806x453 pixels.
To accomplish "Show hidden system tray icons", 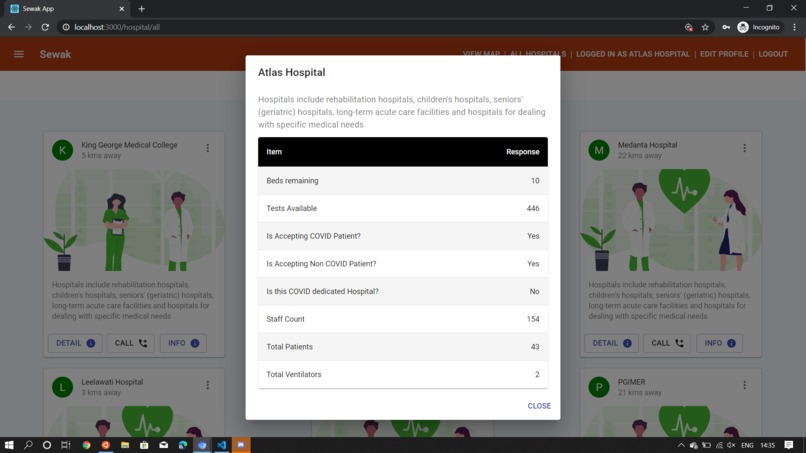I will (681, 445).
